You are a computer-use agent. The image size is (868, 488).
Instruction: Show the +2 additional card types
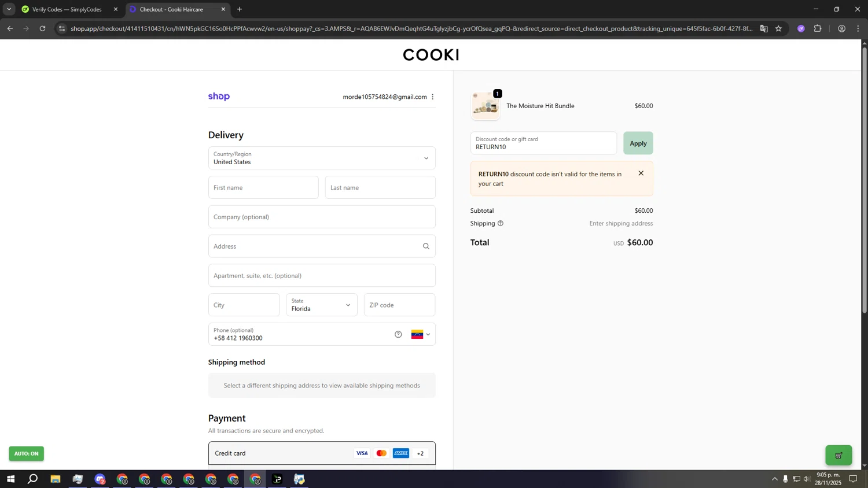tap(421, 453)
